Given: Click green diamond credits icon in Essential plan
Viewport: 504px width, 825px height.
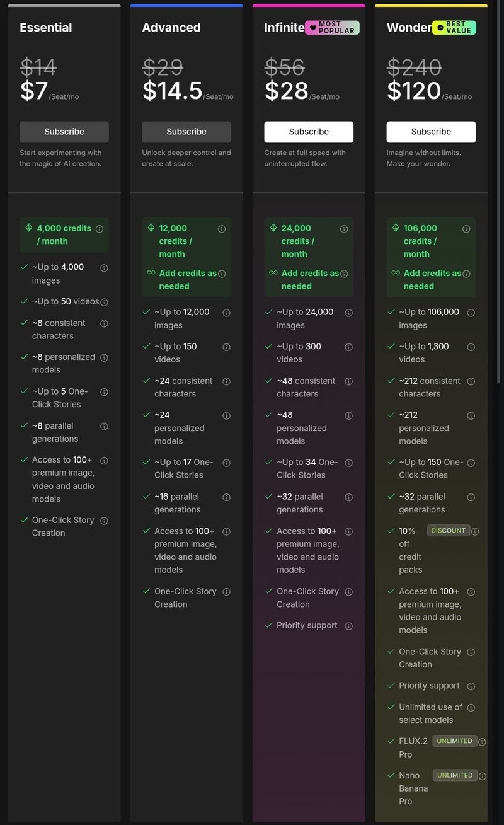Looking at the screenshot, I should click(28, 228).
